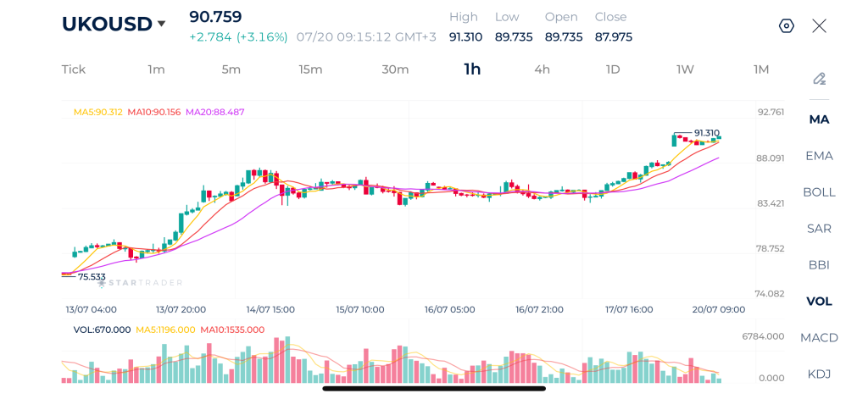The height and width of the screenshot is (399, 868).
Task: Click the 91.310 high price marker
Action: [x=707, y=133]
